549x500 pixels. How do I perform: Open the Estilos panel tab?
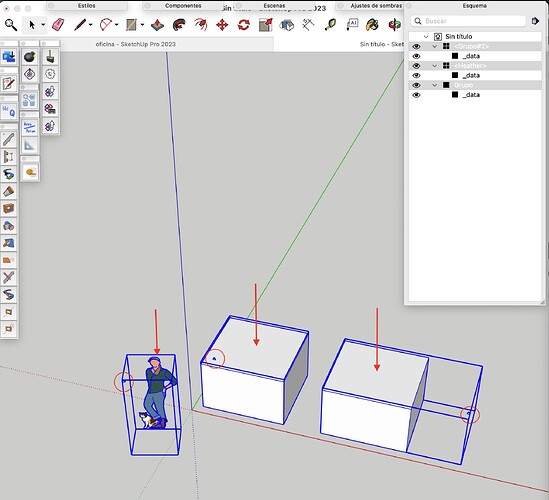click(x=87, y=6)
